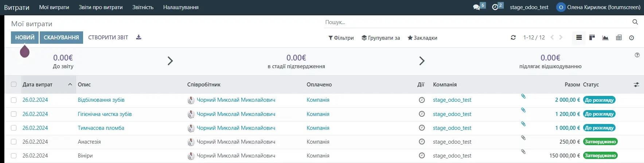The height and width of the screenshot is (163, 644).
Task: Expand the Групувати за dropdown
Action: [380, 38]
